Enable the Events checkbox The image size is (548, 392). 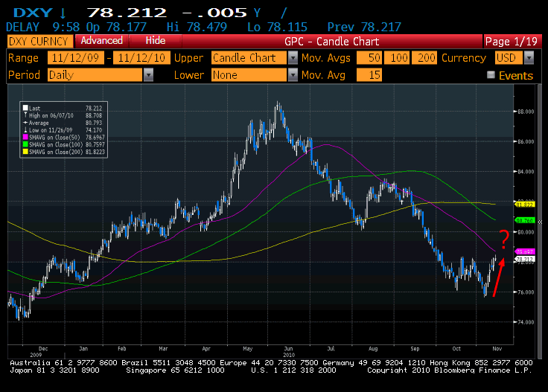tap(490, 75)
